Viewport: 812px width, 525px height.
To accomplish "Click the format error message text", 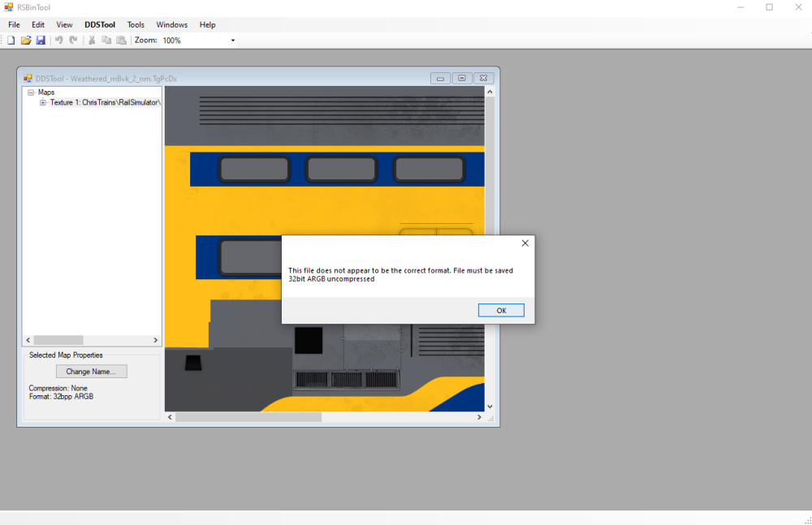I will point(401,274).
